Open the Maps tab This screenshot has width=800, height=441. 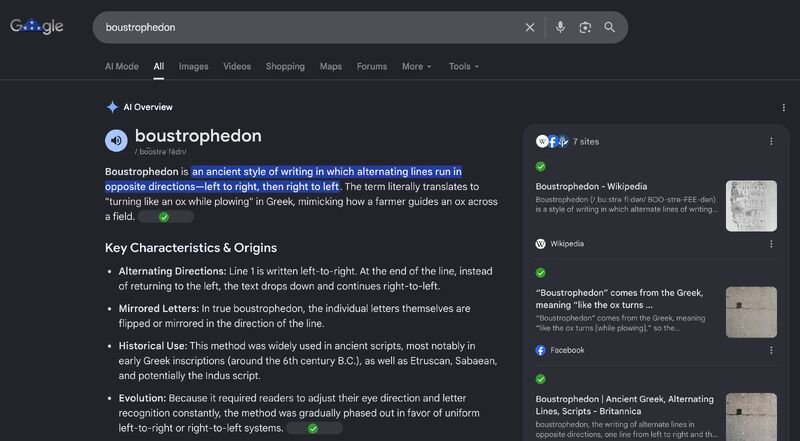pyautogui.click(x=331, y=66)
